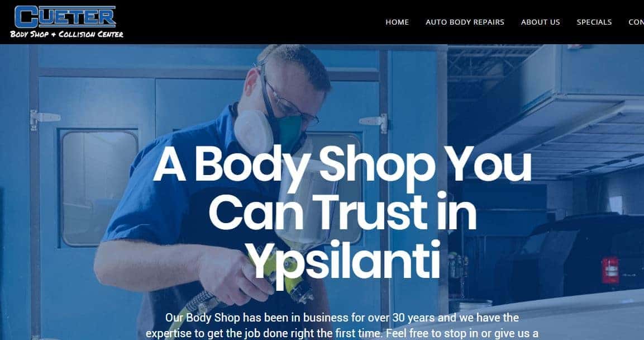The width and height of the screenshot is (644, 340).
Task: Click the red tail light of dark vehicle
Action: click(610, 270)
